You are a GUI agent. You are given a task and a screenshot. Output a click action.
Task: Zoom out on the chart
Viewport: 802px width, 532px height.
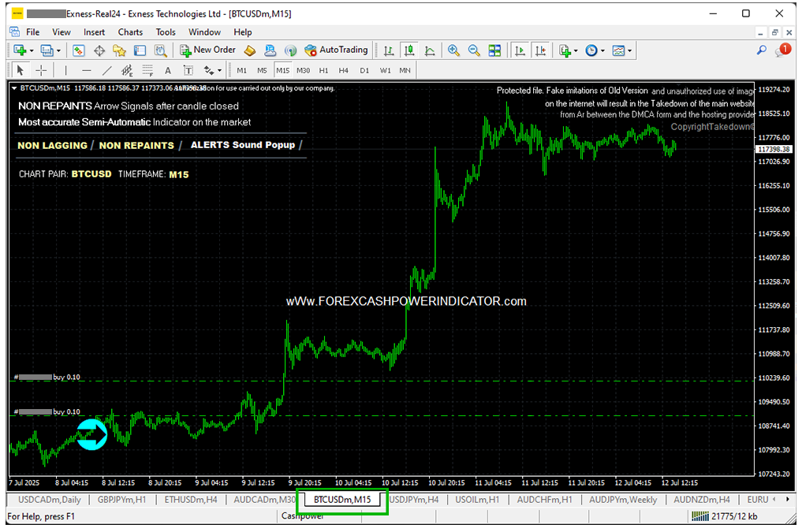[x=474, y=50]
